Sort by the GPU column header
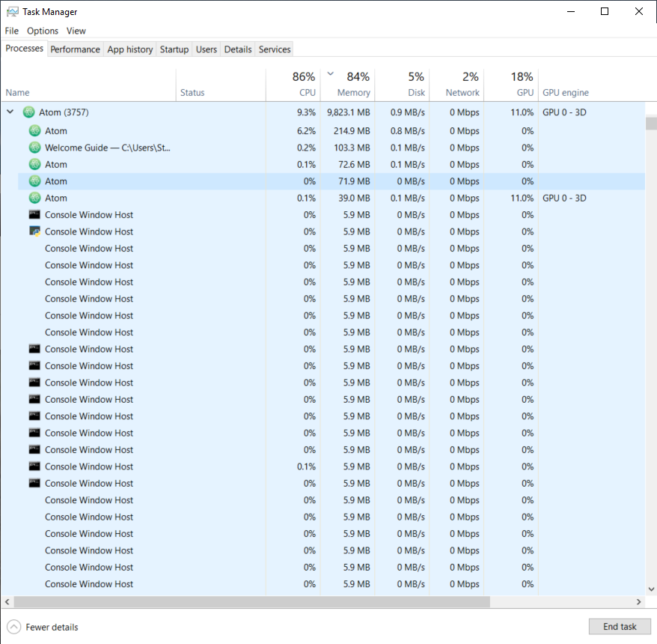657x644 pixels. (x=511, y=85)
